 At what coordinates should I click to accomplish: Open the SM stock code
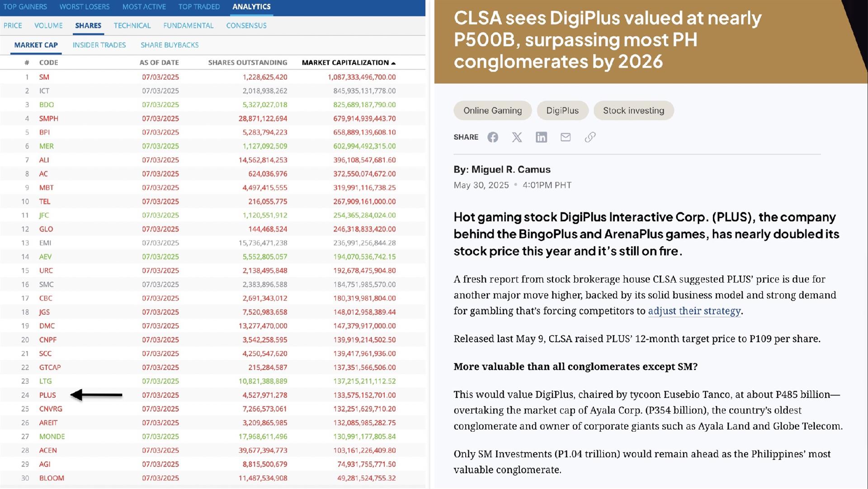[x=44, y=77]
